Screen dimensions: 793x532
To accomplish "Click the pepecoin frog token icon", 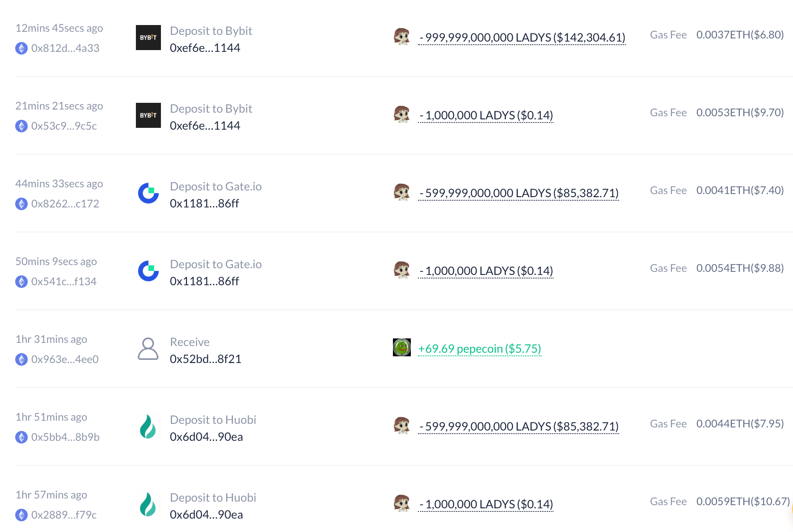I will [401, 347].
